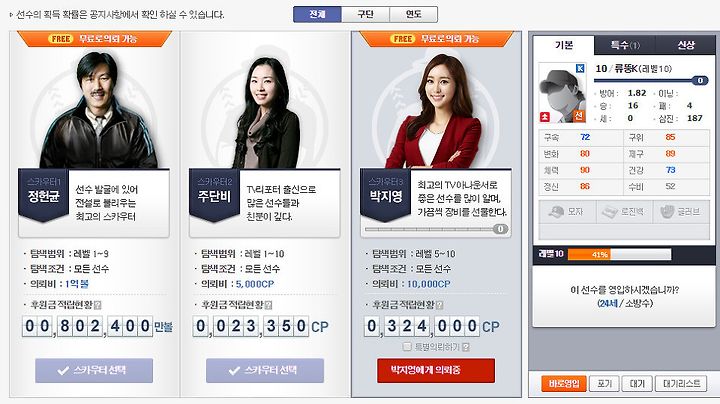Open the 신상 player tab

point(685,45)
